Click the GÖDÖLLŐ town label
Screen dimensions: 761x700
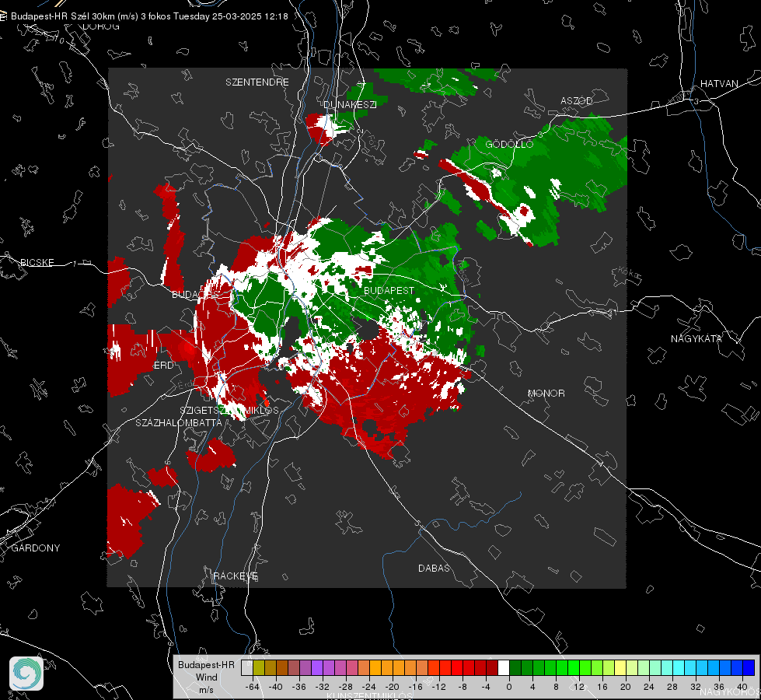point(509,144)
